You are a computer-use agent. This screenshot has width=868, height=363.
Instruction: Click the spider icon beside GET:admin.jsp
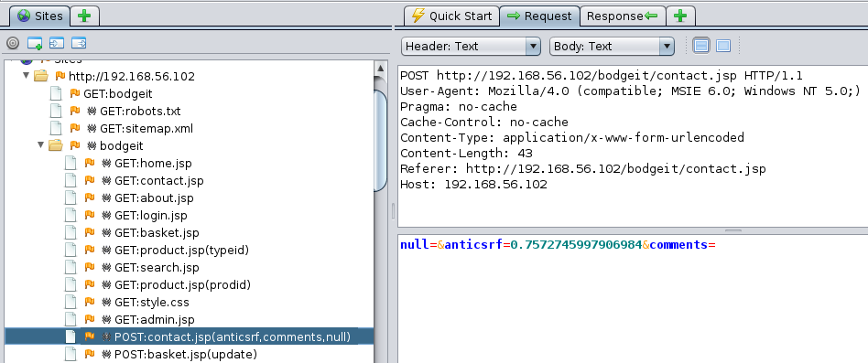pyautogui.click(x=106, y=319)
